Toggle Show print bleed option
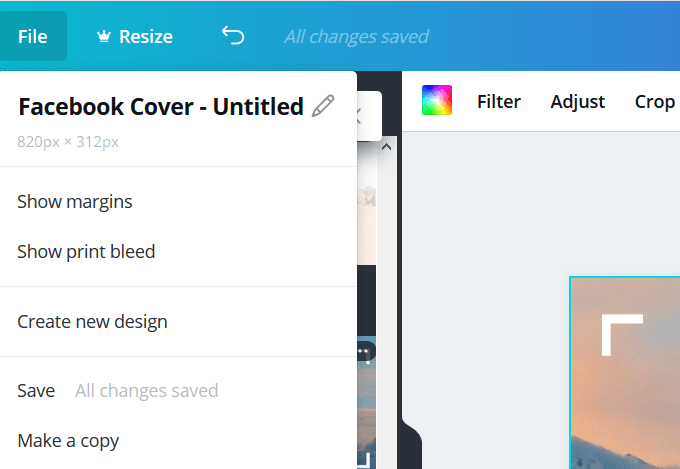680x469 pixels. (86, 252)
